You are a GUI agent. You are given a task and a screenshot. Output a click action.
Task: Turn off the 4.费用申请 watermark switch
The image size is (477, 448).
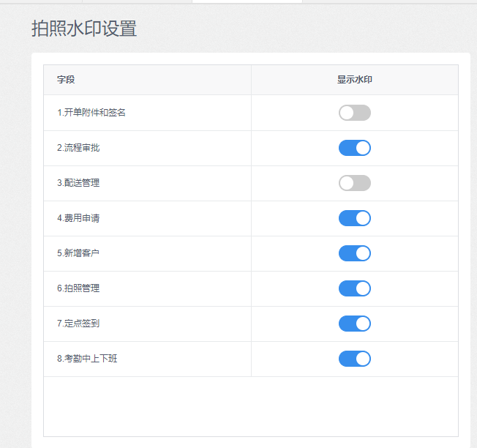coord(354,218)
